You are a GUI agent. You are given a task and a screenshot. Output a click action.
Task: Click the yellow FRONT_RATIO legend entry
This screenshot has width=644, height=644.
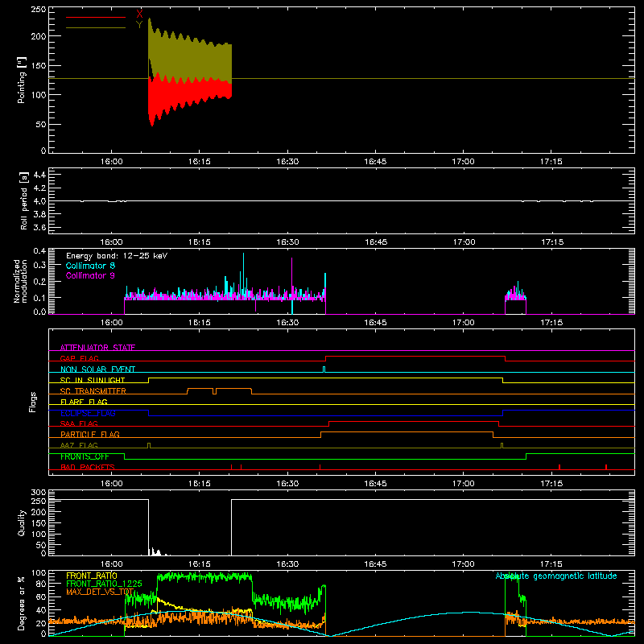coord(92,576)
